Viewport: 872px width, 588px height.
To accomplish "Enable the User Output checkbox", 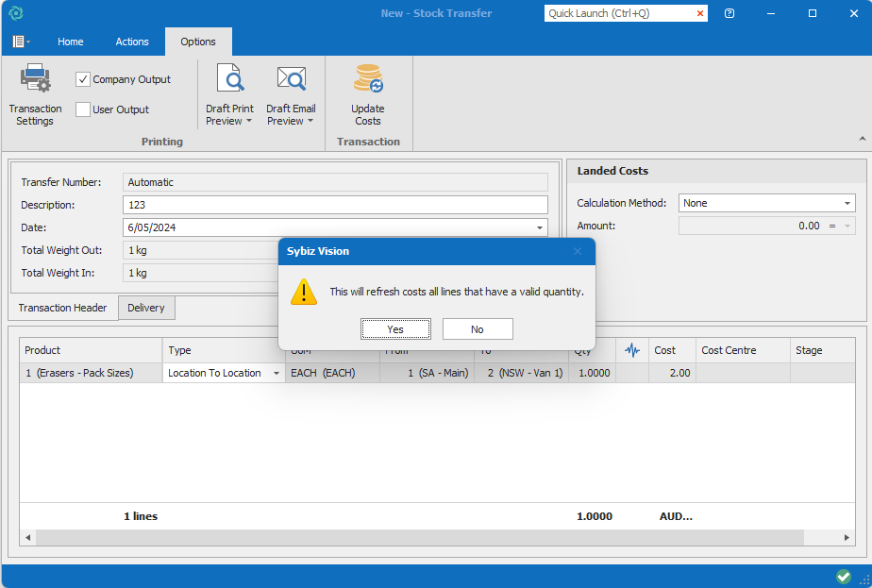I will click(x=83, y=109).
